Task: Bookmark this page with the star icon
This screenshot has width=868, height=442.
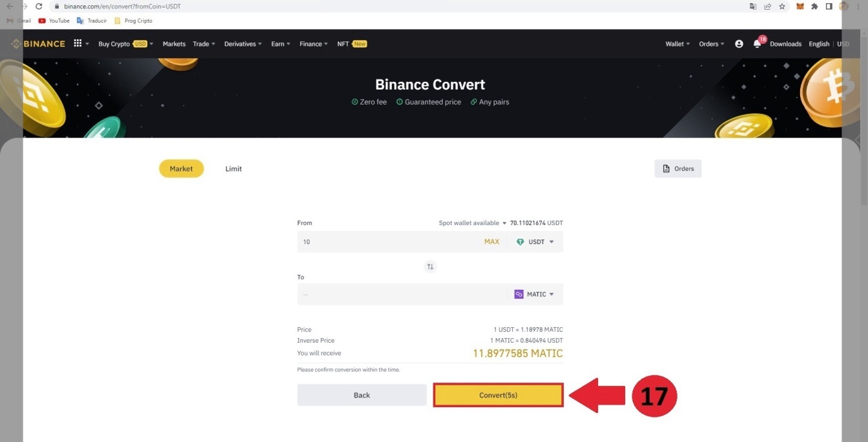Action: point(782,6)
